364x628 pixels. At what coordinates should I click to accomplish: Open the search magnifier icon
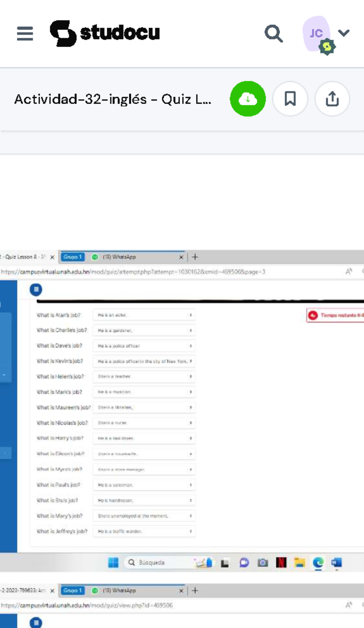tap(274, 33)
